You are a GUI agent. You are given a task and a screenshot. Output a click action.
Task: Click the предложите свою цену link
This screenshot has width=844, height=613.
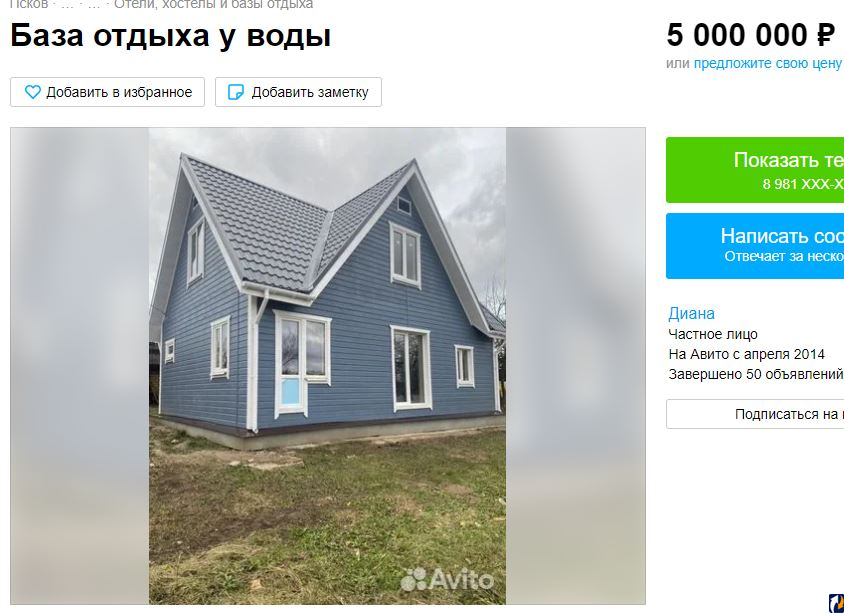click(x=768, y=63)
